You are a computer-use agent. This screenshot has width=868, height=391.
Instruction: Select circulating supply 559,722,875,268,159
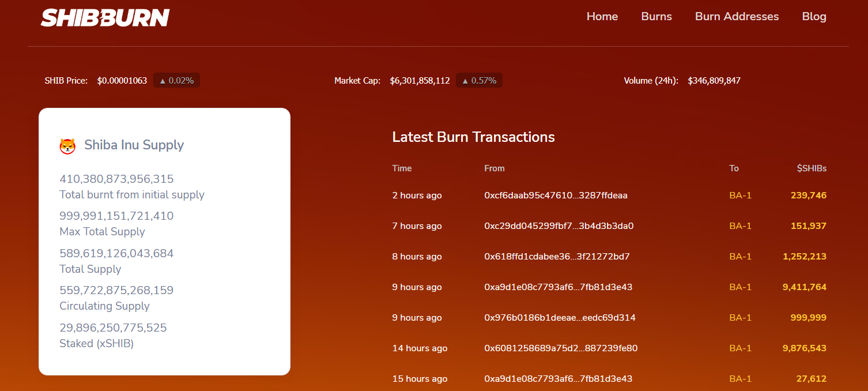(x=116, y=291)
